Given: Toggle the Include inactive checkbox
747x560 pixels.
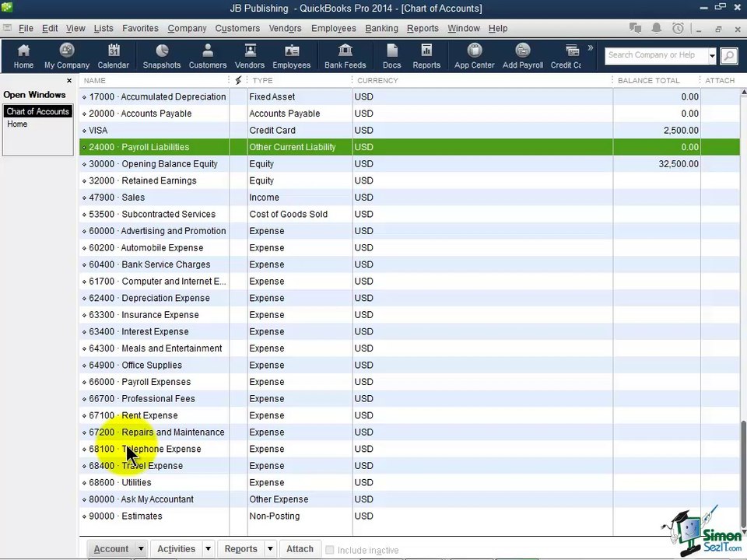Looking at the screenshot, I should point(330,550).
